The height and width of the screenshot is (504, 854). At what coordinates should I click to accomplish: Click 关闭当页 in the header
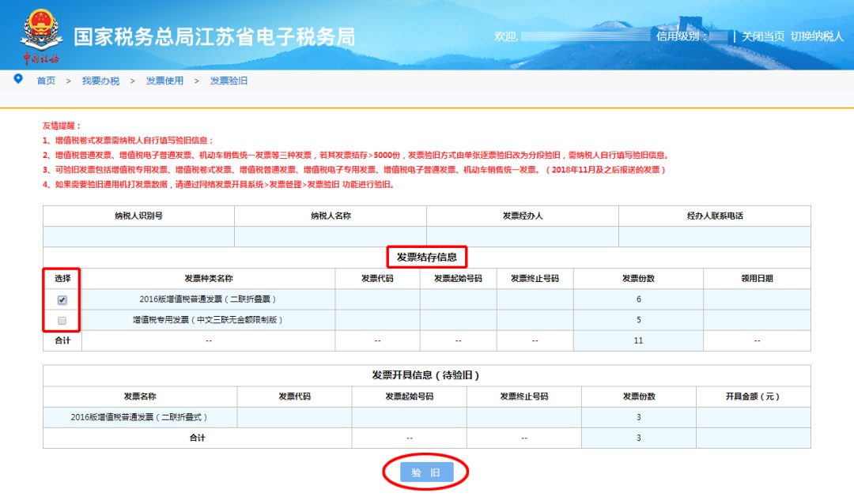pos(762,36)
